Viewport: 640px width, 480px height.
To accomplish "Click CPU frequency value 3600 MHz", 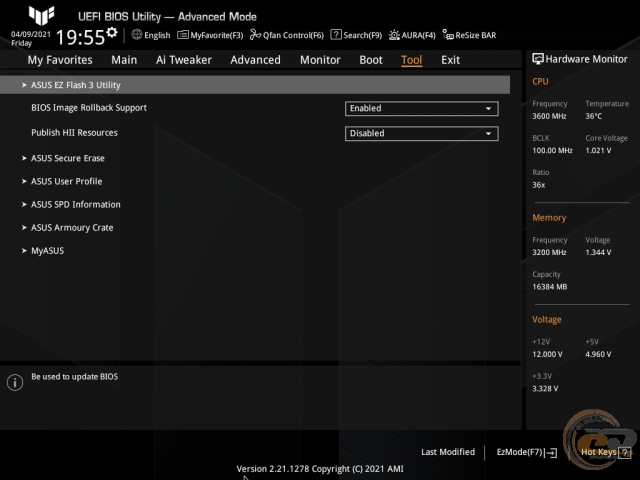I will [549, 116].
